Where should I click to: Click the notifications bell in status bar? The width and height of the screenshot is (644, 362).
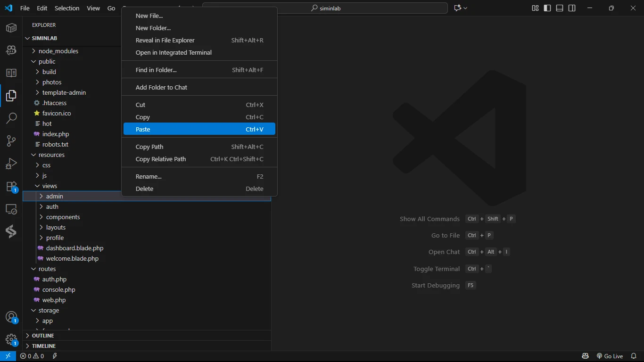pos(634,356)
